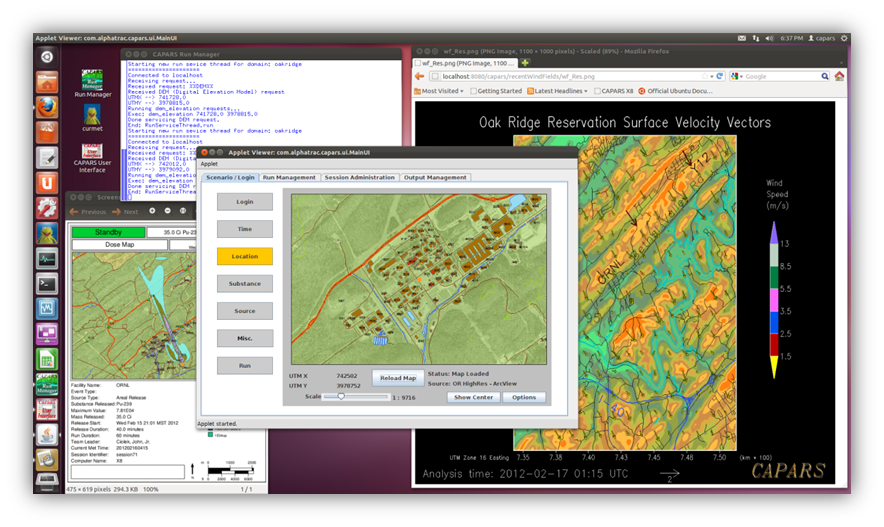Open the Terminal from the launcher
884x527 pixels.
[47, 284]
